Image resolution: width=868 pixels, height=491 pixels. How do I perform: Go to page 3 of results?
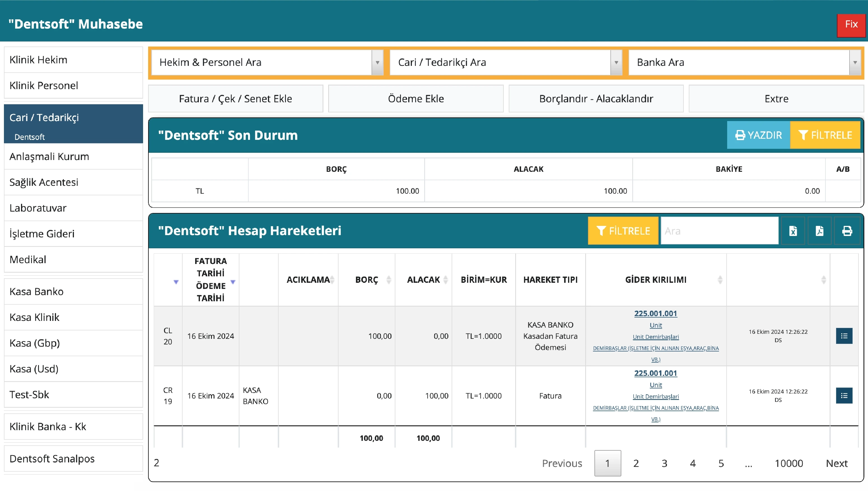click(664, 463)
